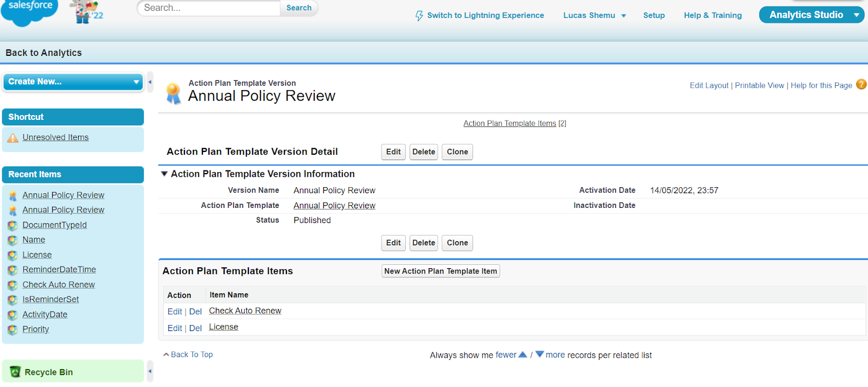Open Printable View link

pos(759,86)
